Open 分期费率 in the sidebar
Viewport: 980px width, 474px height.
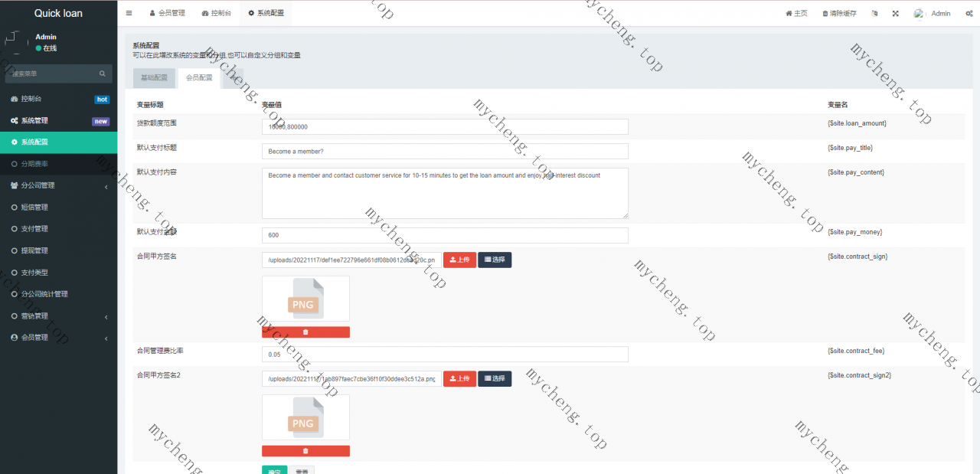(x=58, y=164)
